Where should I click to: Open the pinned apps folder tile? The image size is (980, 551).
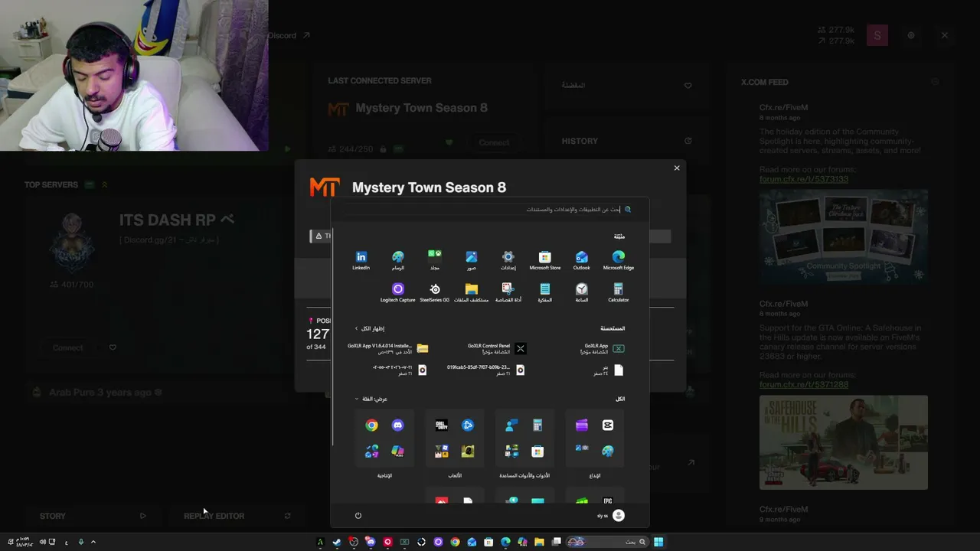(435, 260)
